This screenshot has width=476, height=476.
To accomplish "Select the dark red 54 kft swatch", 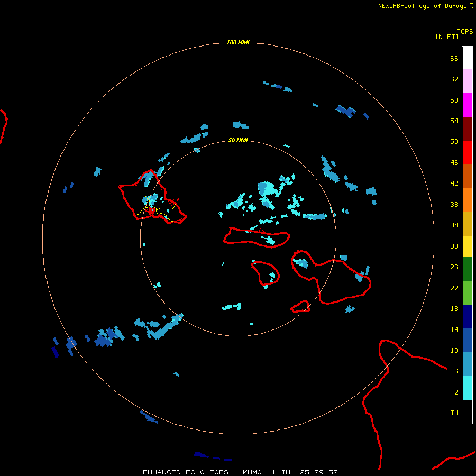I will (467, 129).
